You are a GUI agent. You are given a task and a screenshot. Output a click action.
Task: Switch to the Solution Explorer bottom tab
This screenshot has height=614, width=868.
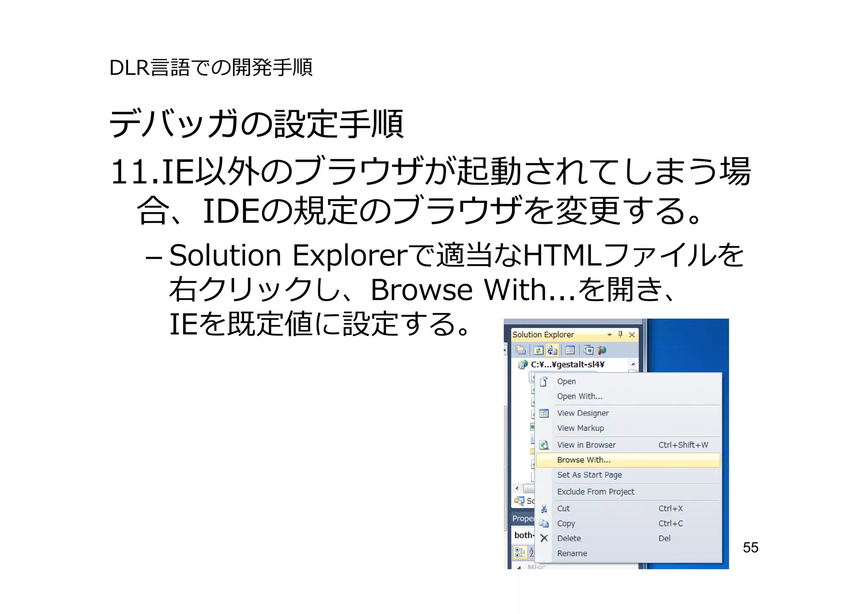524,501
